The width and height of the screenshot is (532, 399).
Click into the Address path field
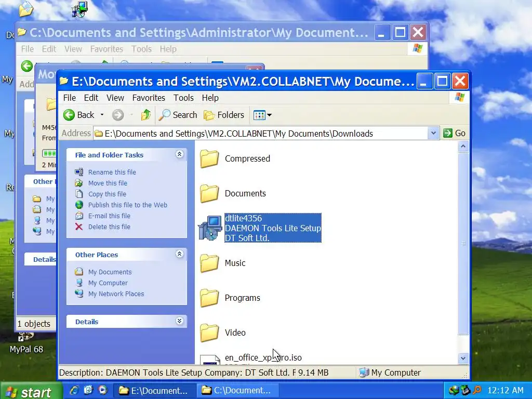click(x=261, y=134)
